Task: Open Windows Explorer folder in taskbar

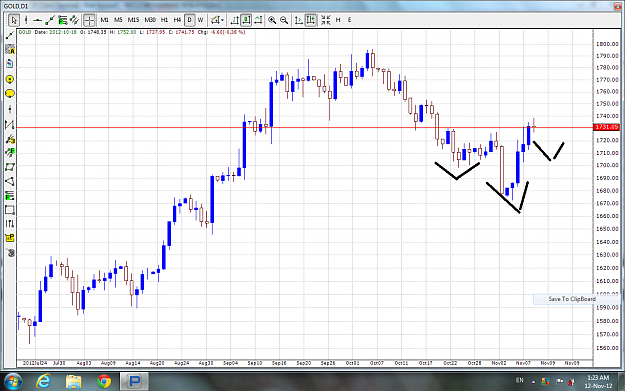Action: tap(74, 381)
